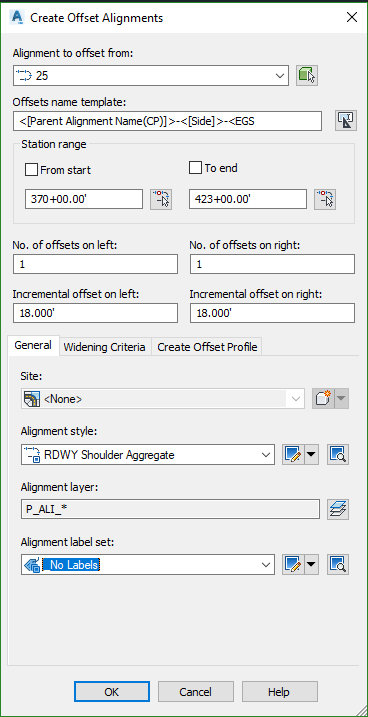The image size is (368, 717).
Task: Open the alignment layer selection icon
Action: [x=338, y=509]
